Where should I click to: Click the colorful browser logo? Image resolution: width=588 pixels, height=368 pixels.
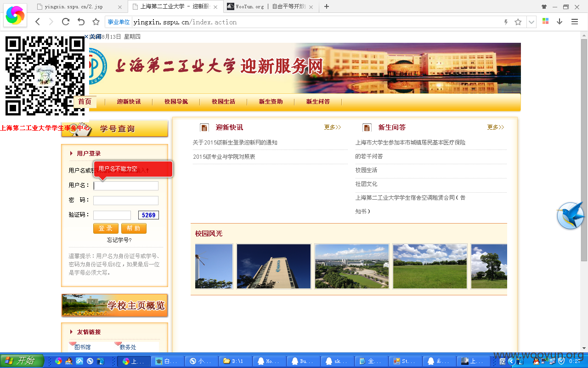click(15, 16)
